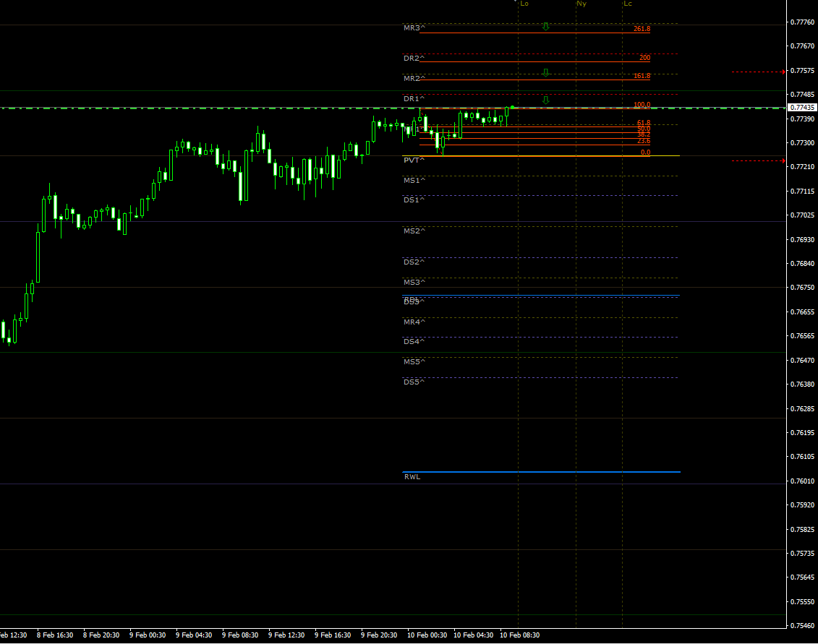
Task: Click the RWL weekly level label
Action: (412, 476)
